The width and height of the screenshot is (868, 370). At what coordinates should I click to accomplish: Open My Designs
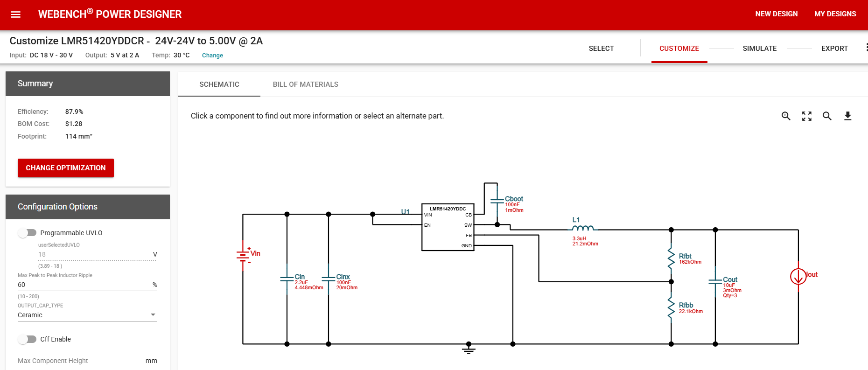835,14
